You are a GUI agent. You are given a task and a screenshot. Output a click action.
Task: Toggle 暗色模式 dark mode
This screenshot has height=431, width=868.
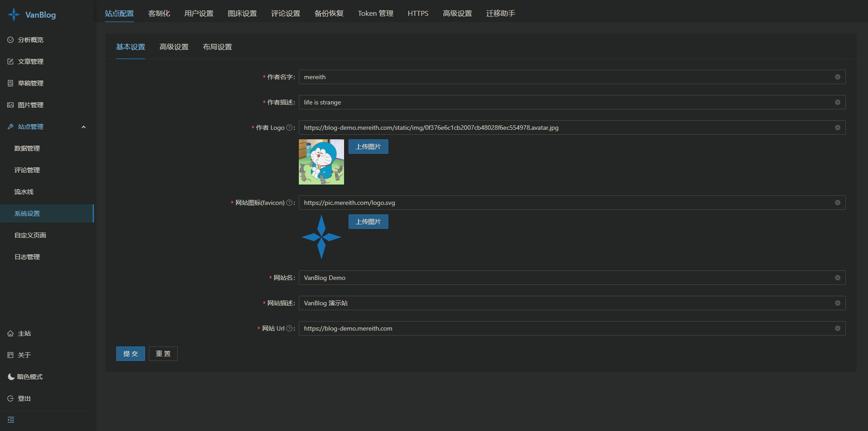coord(25,377)
